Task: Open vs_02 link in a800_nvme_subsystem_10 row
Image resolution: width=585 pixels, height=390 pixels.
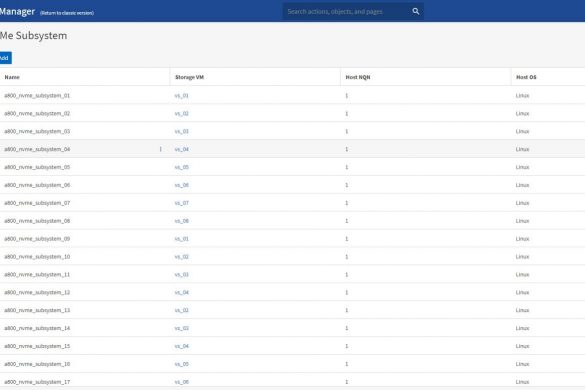Action: click(182, 257)
